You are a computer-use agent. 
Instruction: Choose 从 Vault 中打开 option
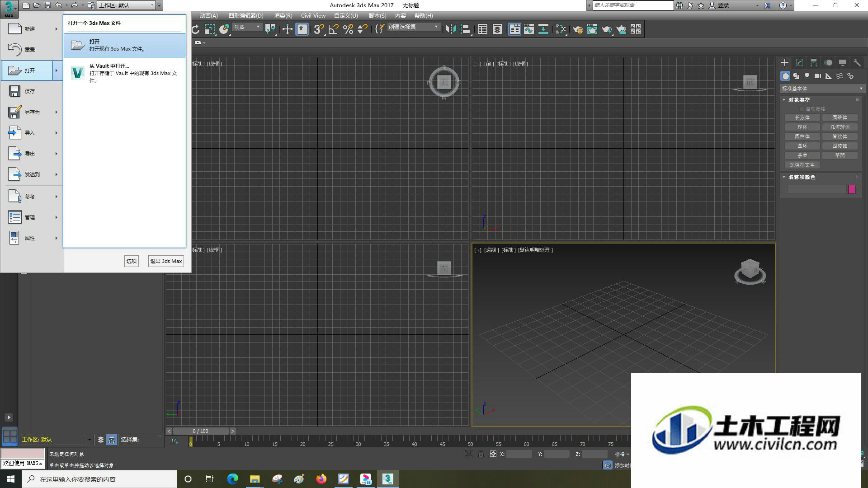[x=124, y=73]
